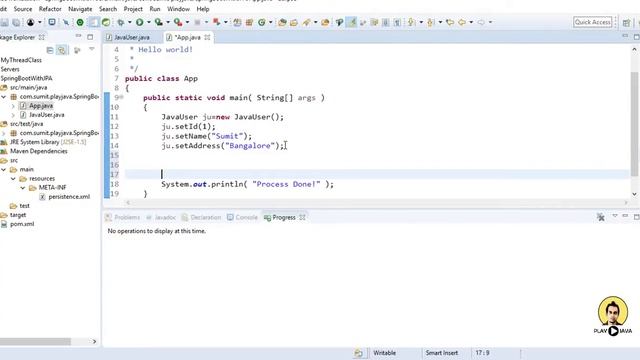Screen dimensions: 640x360
Task: Switch to the Problems tab
Action: 122,218
